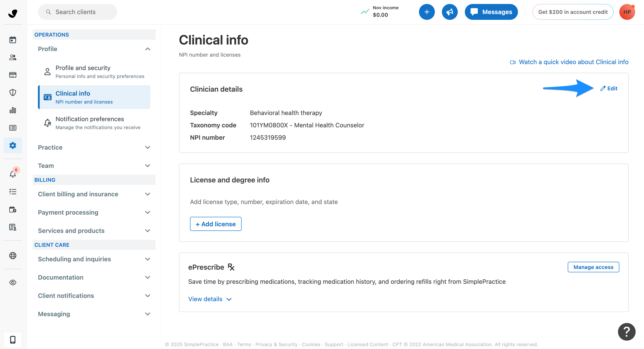
Task: Click the billing credit card sidebar icon
Action: coord(13,75)
